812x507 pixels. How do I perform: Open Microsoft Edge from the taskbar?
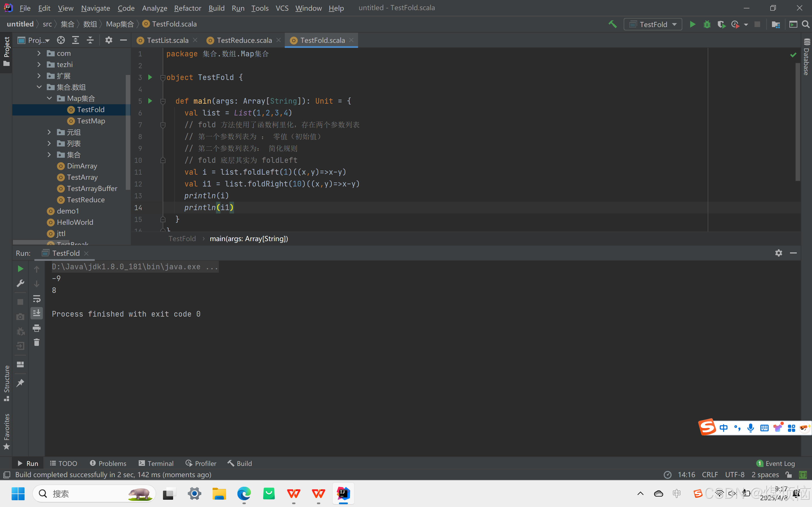[x=244, y=493]
